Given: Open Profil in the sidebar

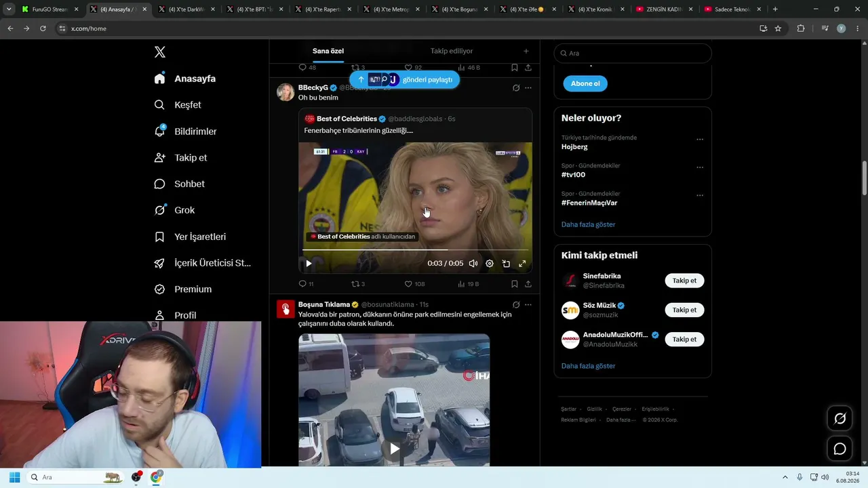Looking at the screenshot, I should click(x=175, y=316).
